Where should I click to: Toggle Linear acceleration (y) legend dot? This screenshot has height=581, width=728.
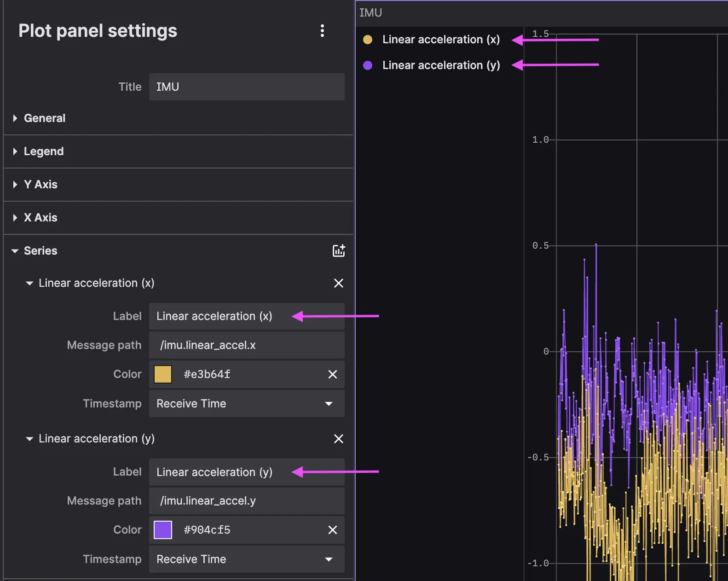[368, 65]
